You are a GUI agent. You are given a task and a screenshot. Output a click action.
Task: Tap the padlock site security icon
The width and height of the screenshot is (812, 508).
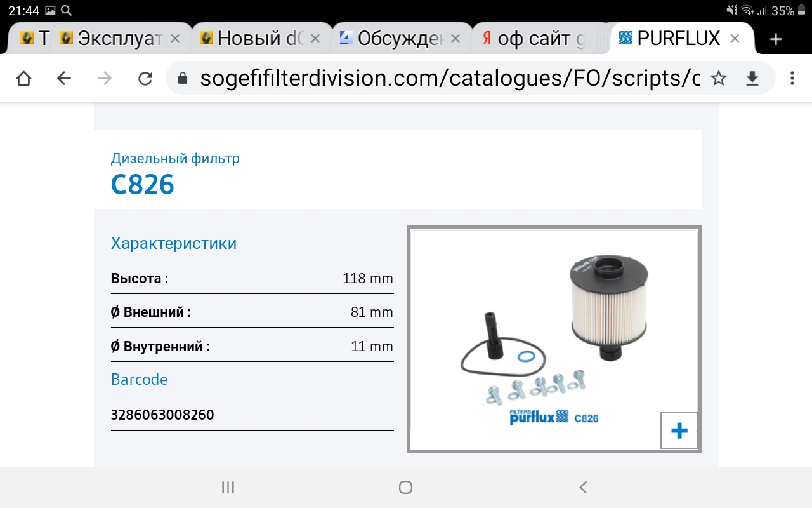click(x=183, y=78)
